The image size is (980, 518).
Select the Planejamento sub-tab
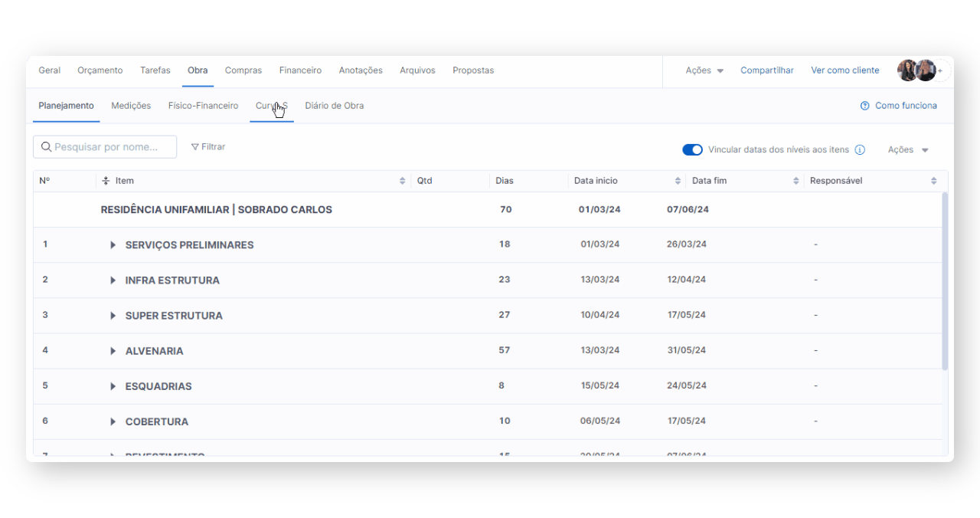[x=67, y=106]
